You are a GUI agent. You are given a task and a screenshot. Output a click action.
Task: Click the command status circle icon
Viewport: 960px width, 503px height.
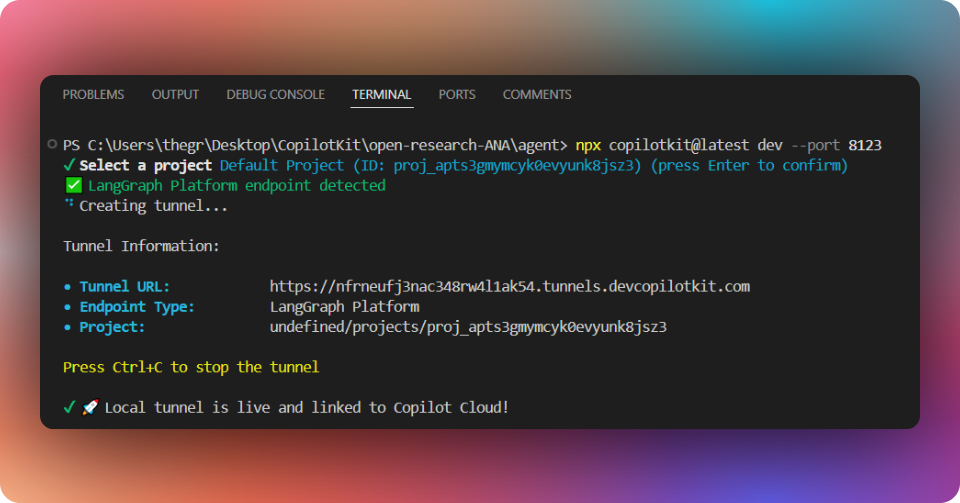coord(52,144)
